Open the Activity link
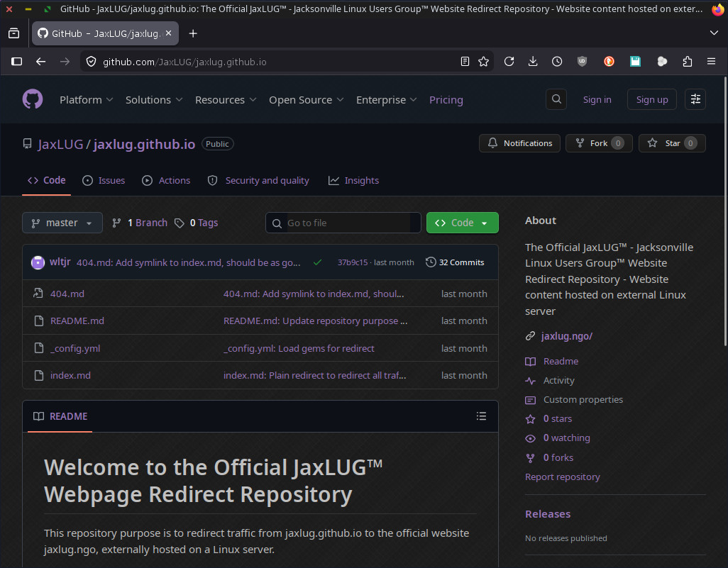This screenshot has width=728, height=568. pyautogui.click(x=559, y=381)
